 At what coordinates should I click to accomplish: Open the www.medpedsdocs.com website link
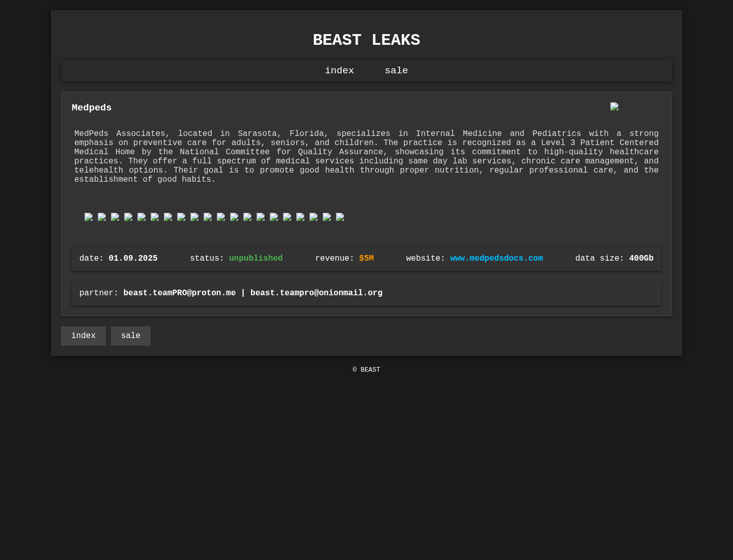click(496, 259)
